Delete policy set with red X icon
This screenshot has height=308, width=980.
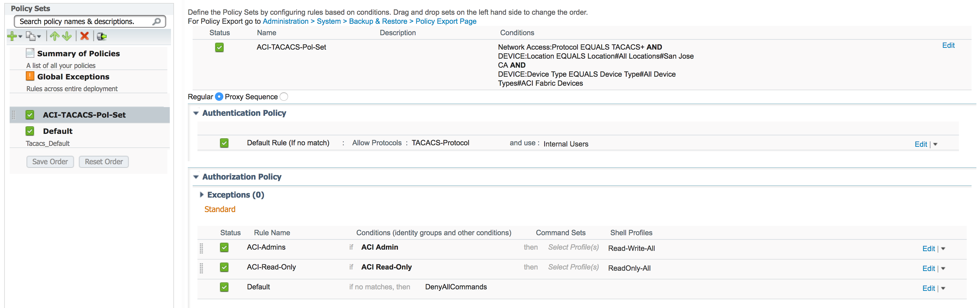click(x=85, y=36)
